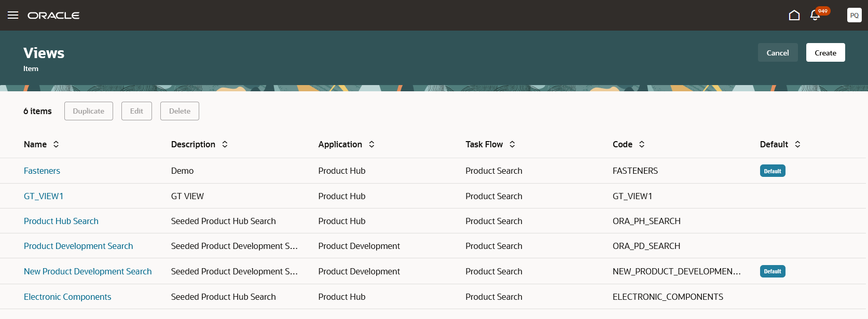The width and height of the screenshot is (868, 319).
Task: Sort the table by Application column
Action: click(x=371, y=144)
